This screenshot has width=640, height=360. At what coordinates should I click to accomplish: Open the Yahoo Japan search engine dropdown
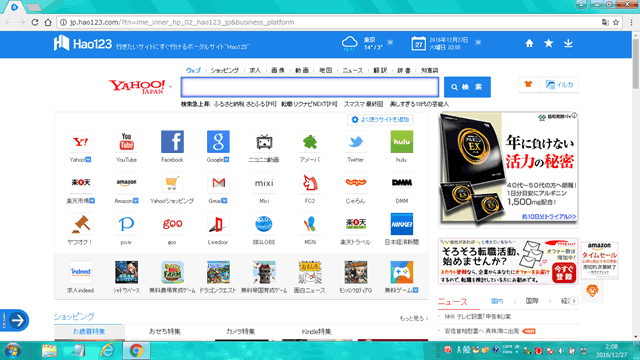(171, 87)
